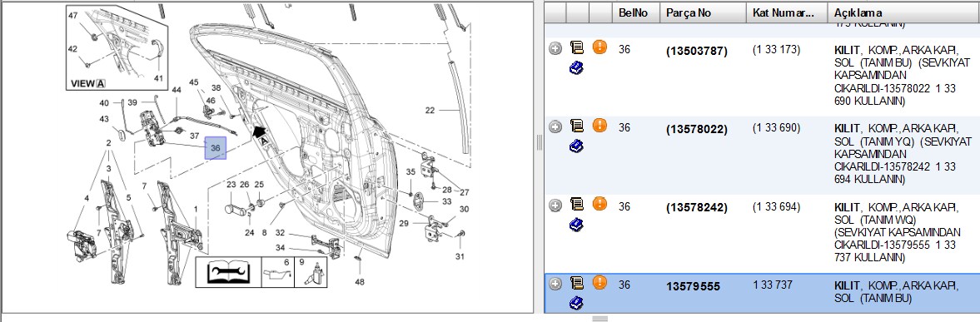This screenshot has height=322, width=980.
Task: Pick callout 48 below the door
Action: [x=360, y=281]
